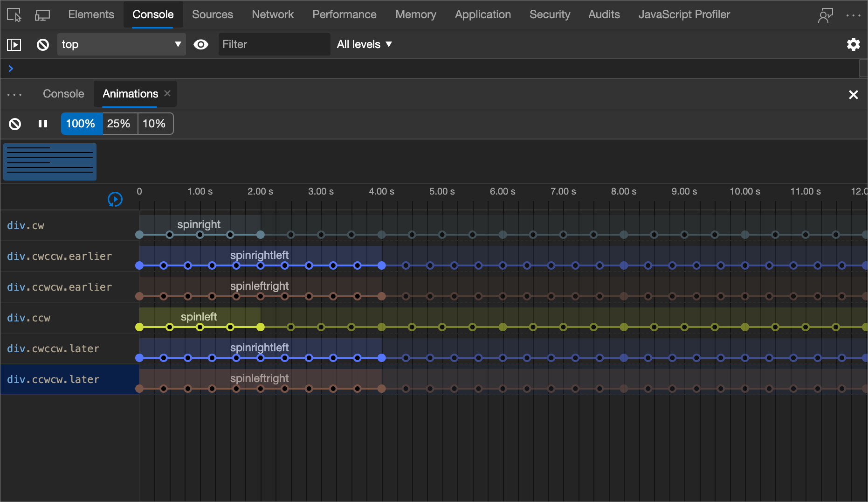Switch to the Network panel
The width and height of the screenshot is (868, 502).
(x=273, y=14)
